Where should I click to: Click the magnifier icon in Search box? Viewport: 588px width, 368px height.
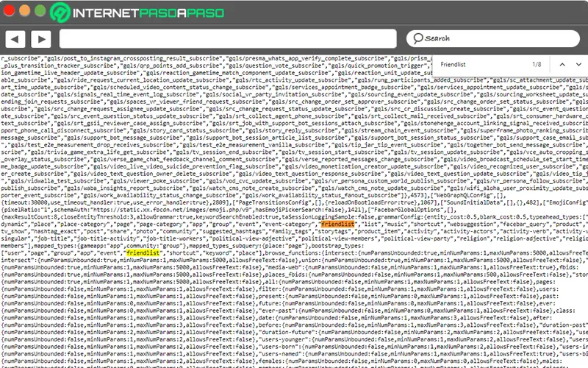pos(417,38)
